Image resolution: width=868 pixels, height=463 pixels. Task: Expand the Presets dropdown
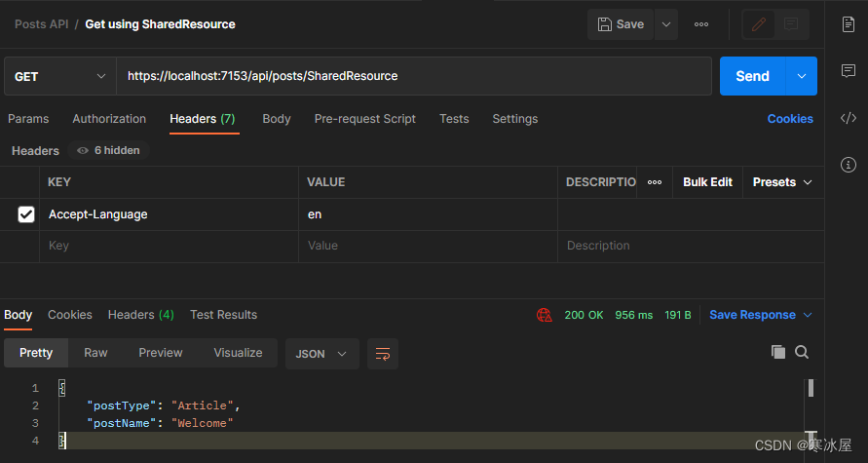(782, 182)
